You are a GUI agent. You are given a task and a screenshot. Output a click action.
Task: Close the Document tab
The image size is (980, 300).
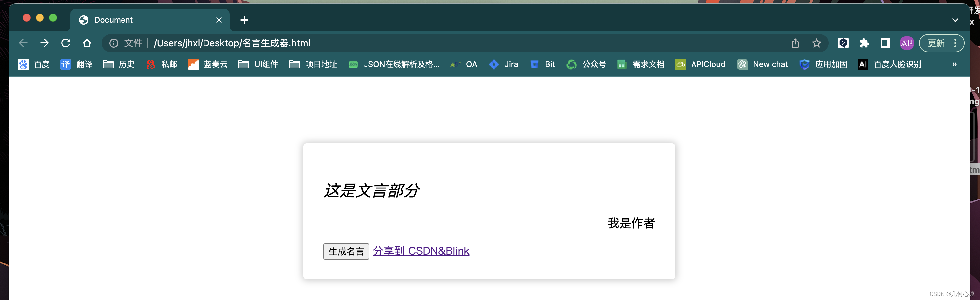click(x=219, y=20)
